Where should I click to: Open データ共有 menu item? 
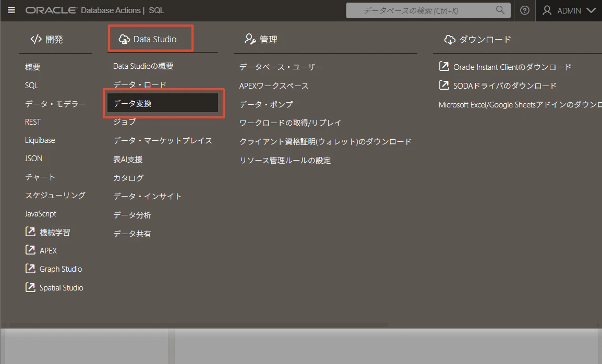click(x=132, y=234)
